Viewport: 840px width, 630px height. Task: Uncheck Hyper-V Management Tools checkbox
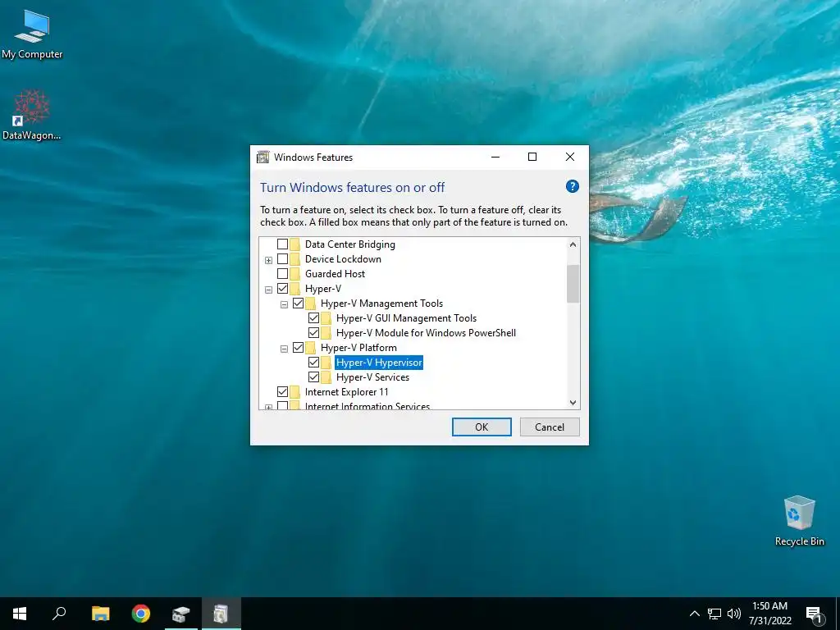[298, 304]
